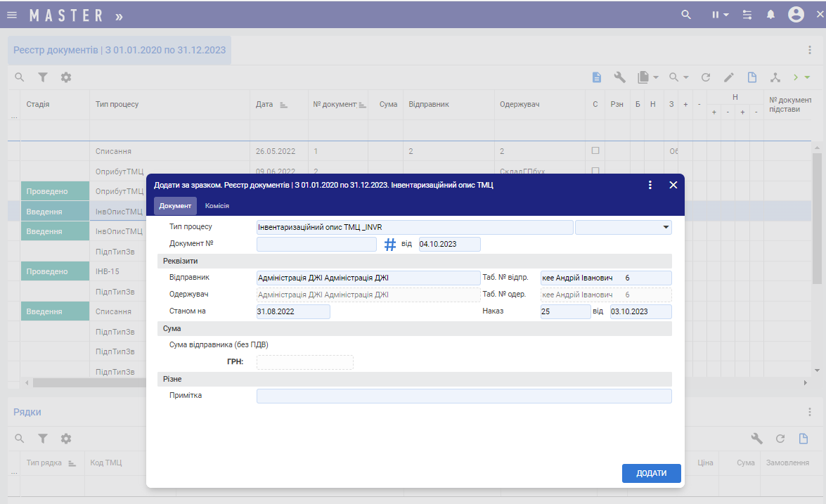Open the notifications bell in the header

[x=770, y=15]
